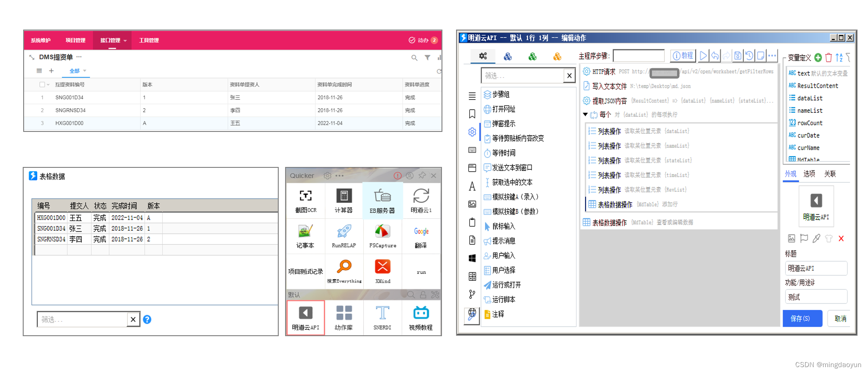Open the 动作库 action library
This screenshot has height=373, width=868.
click(344, 318)
